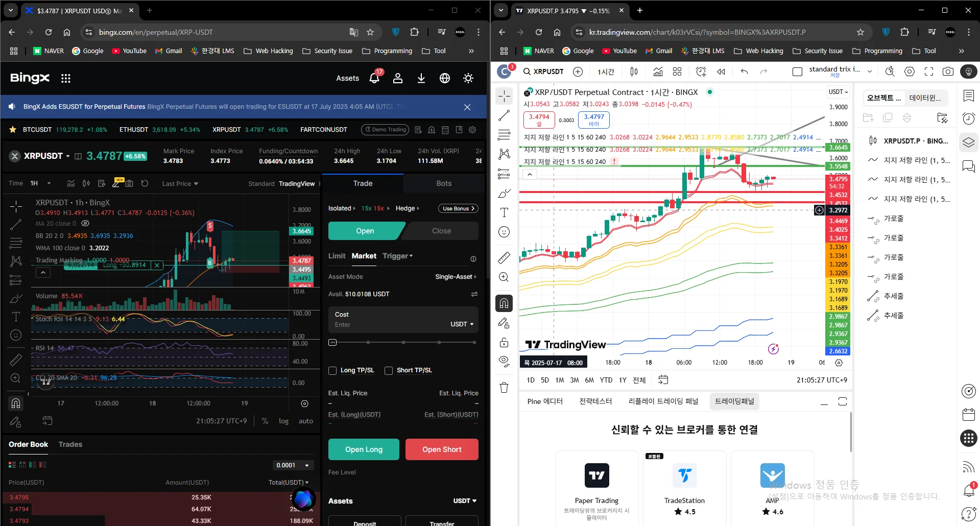The image size is (980, 526).
Task: Toggle TradingView hide drawings eye icon
Action: pyautogui.click(x=504, y=362)
